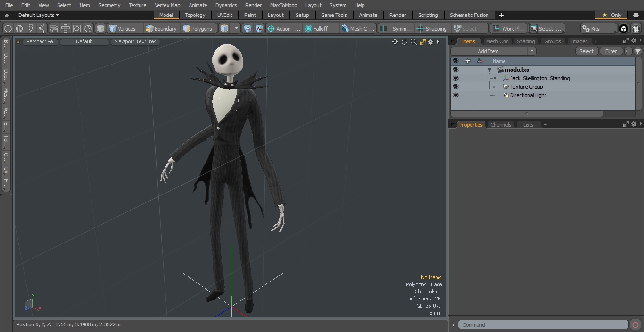Click the stacked-boxes icon after the curve tool
The image size is (644, 332).
[x=54, y=29]
